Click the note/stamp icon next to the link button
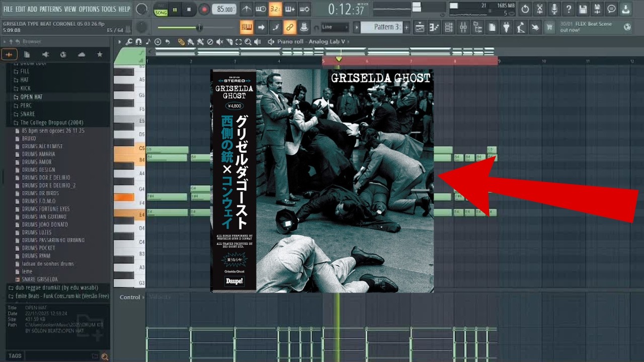This screenshot has width=644, height=362. click(x=304, y=27)
